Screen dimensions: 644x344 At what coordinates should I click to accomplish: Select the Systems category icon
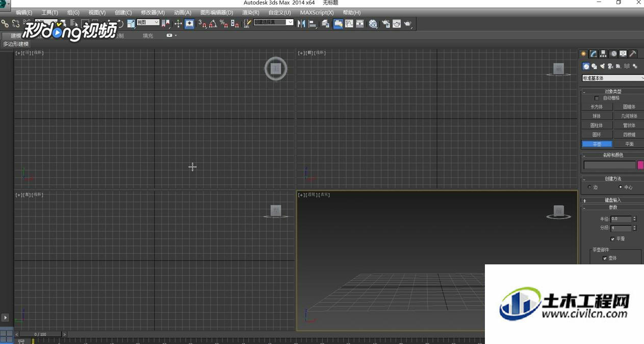[635, 66]
